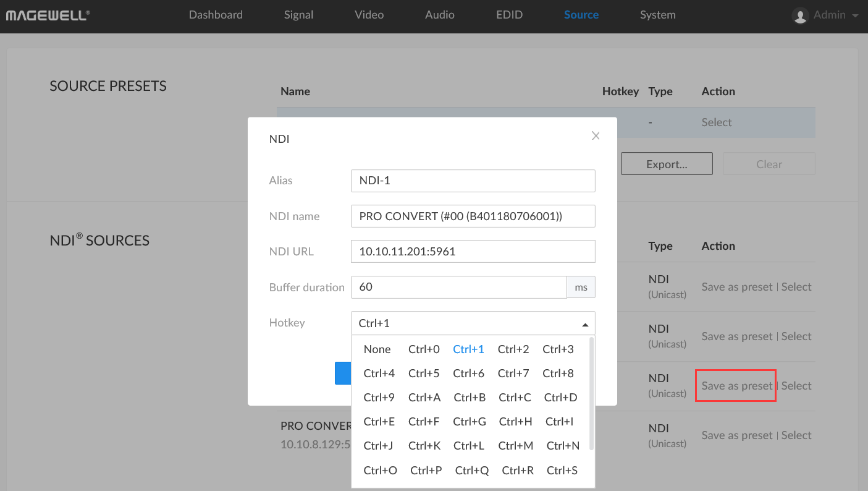
Task: Click the Admin username label
Action: pos(829,15)
